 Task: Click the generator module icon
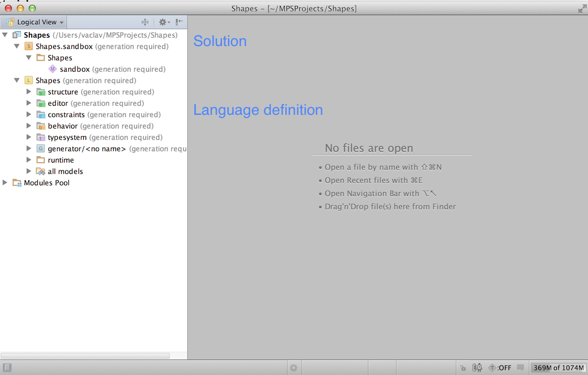(x=41, y=149)
